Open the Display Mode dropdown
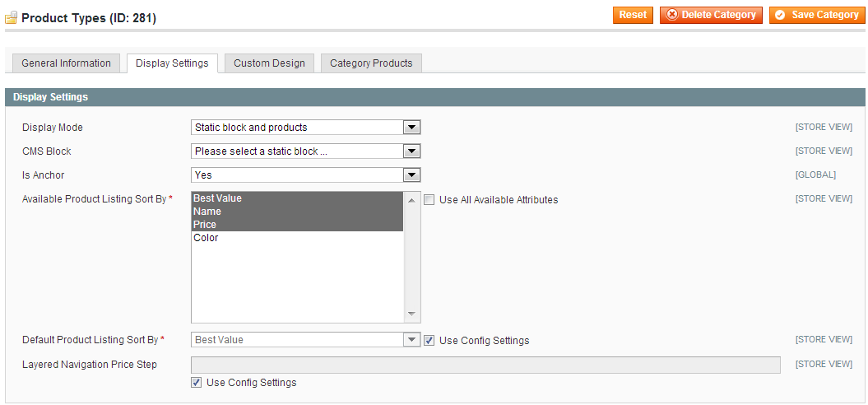 (305, 128)
